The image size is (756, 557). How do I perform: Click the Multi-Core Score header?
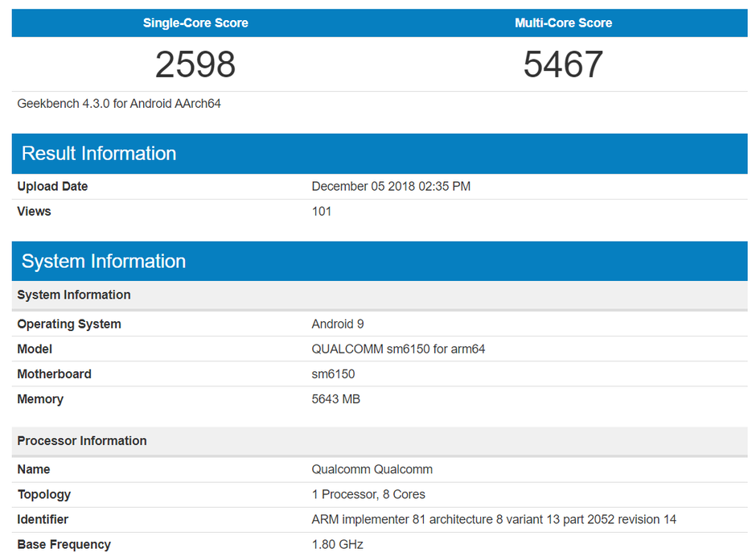[x=563, y=23]
